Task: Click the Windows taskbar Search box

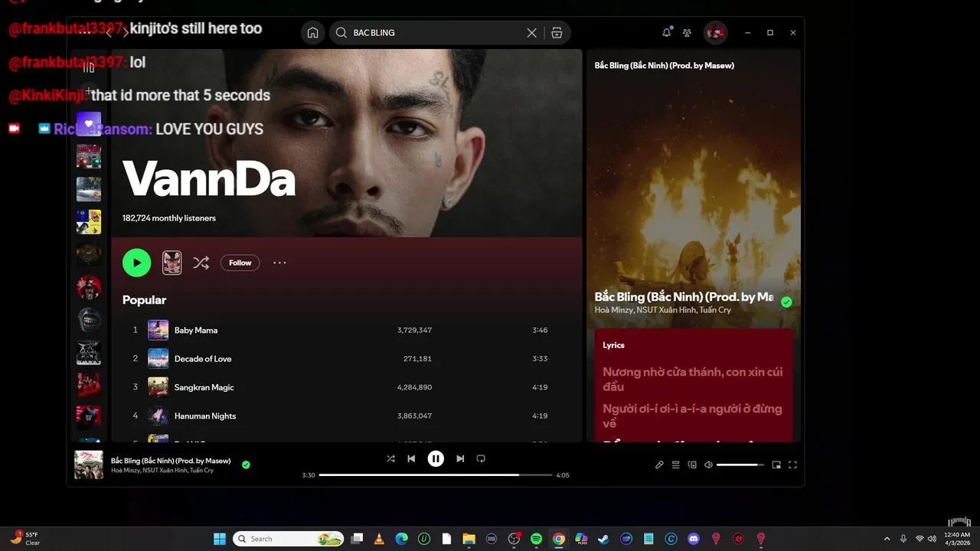Action: 288,539
